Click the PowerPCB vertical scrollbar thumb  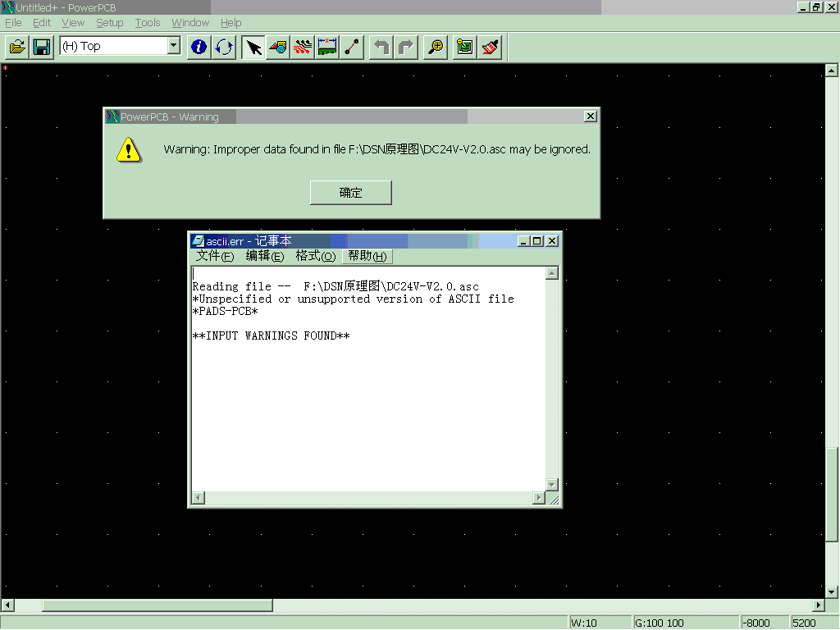[x=832, y=495]
